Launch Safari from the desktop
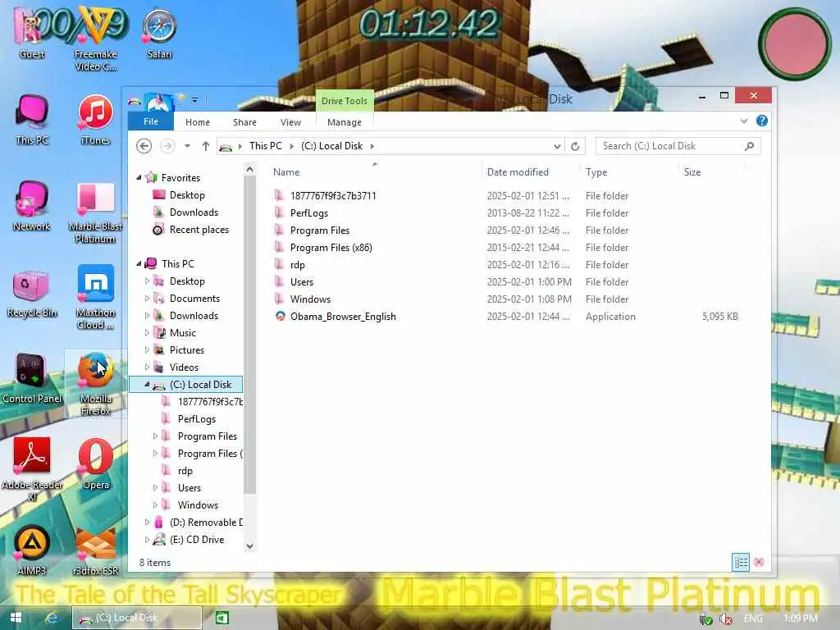This screenshot has width=840, height=630. (159, 32)
